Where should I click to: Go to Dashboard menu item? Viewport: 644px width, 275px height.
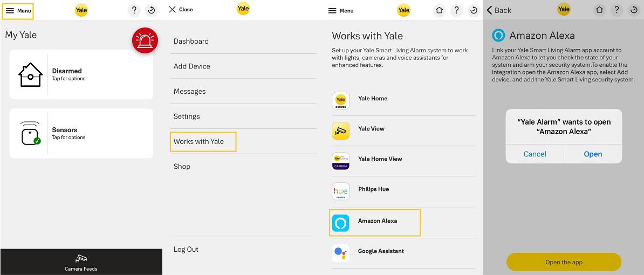pos(191,41)
